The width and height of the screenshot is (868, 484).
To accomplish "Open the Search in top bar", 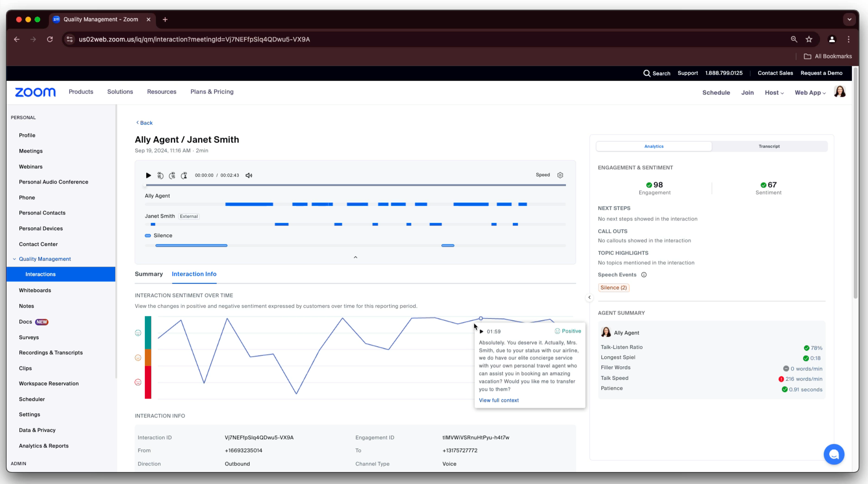I will click(657, 73).
